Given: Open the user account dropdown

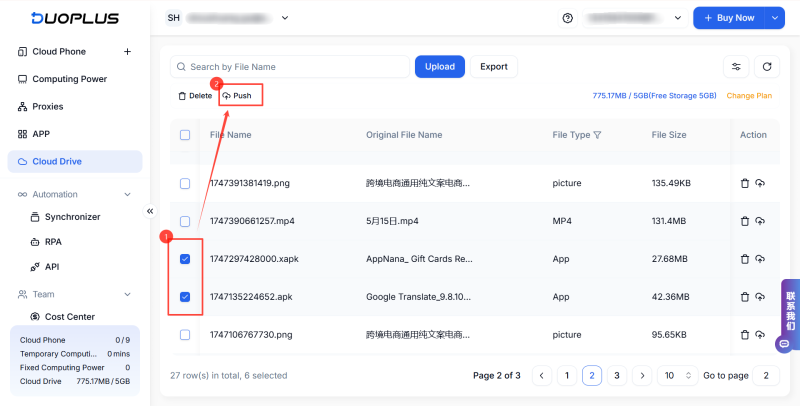Looking at the screenshot, I should (x=635, y=18).
